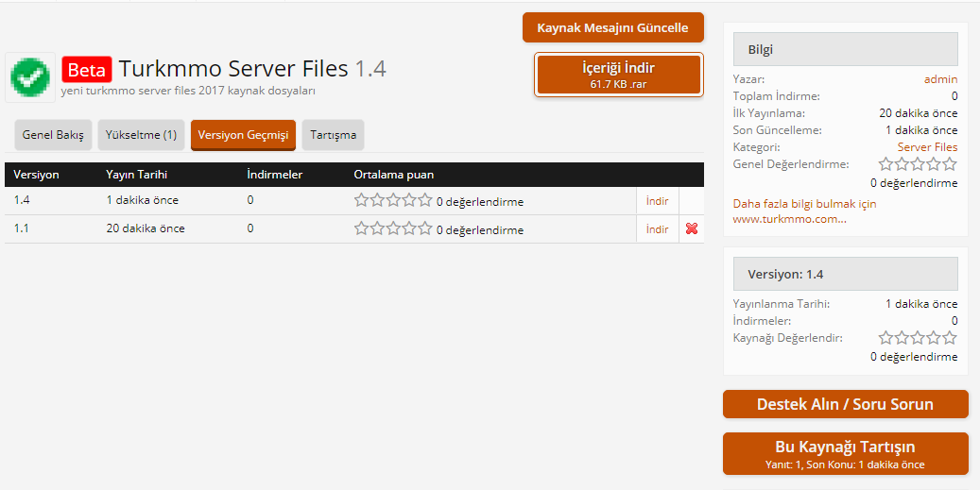Image resolution: width=980 pixels, height=490 pixels.
Task: Click the Bilgi panel header
Action: click(x=845, y=49)
